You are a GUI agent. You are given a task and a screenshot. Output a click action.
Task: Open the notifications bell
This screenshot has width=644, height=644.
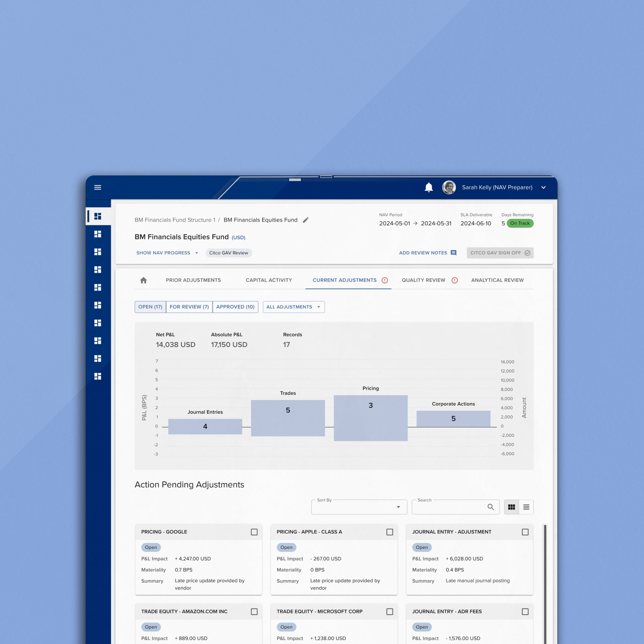[x=429, y=187]
